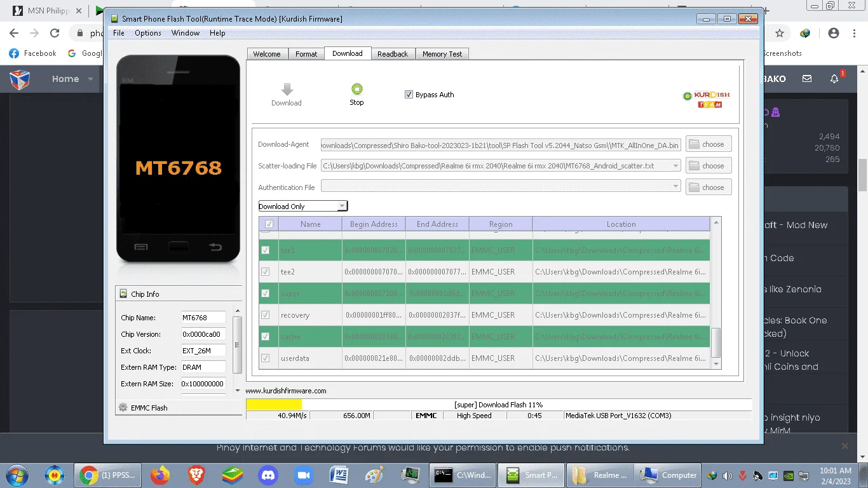
Task: Expand the Home menu arrow on forum
Action: coord(90,79)
